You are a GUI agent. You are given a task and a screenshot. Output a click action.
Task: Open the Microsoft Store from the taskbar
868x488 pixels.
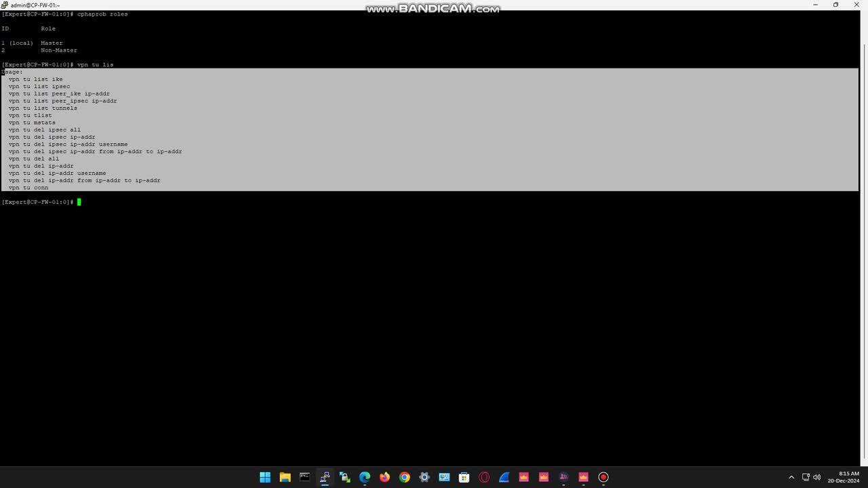464,476
